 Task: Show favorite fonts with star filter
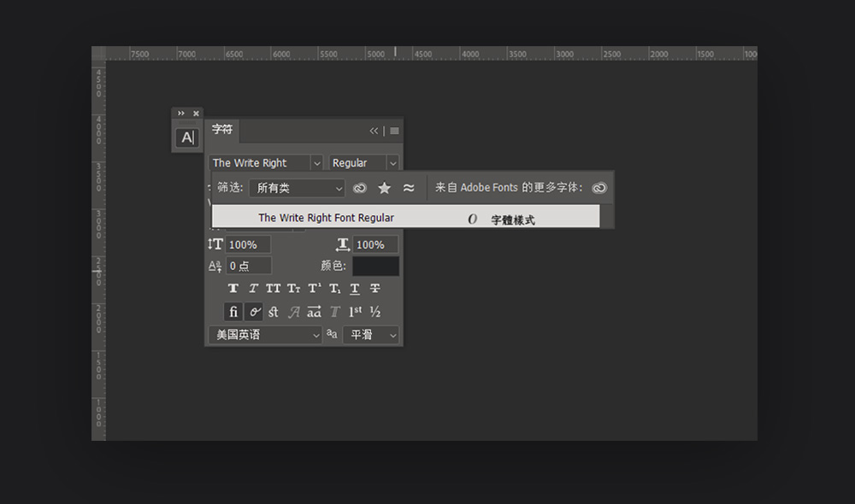pyautogui.click(x=385, y=188)
